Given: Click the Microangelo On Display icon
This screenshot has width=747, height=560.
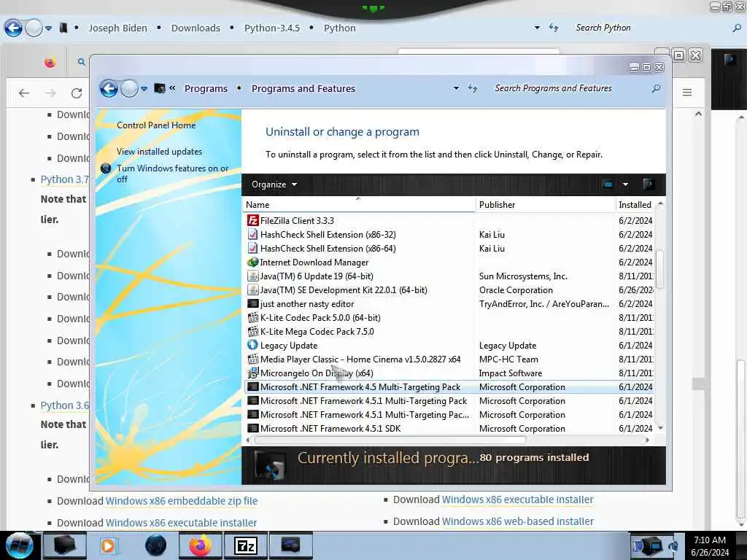Looking at the screenshot, I should point(252,373).
